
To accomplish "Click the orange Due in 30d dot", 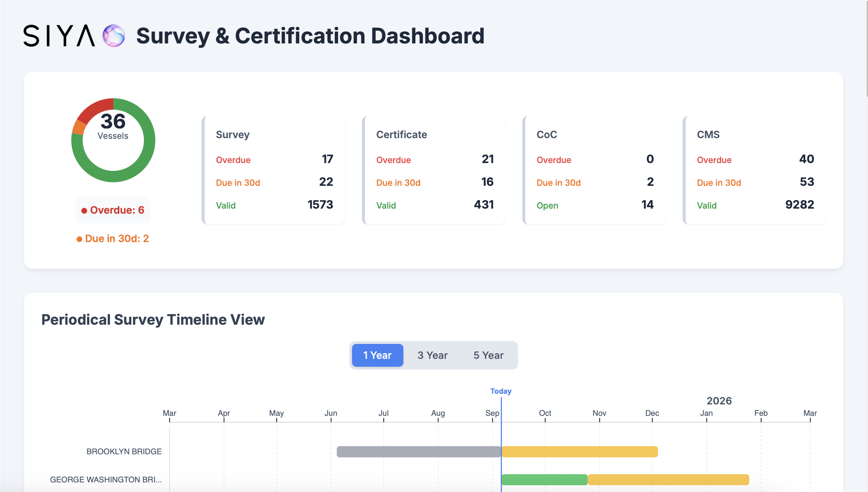I will click(x=79, y=239).
